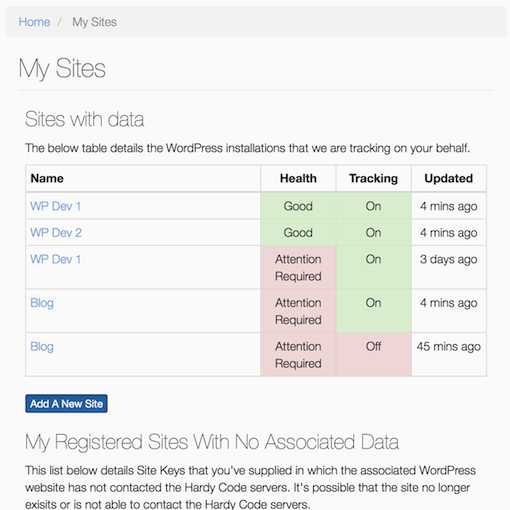Viewport: 510px width, 510px height.
Task: Click the 3 days ago updated cell
Action: pos(449,267)
